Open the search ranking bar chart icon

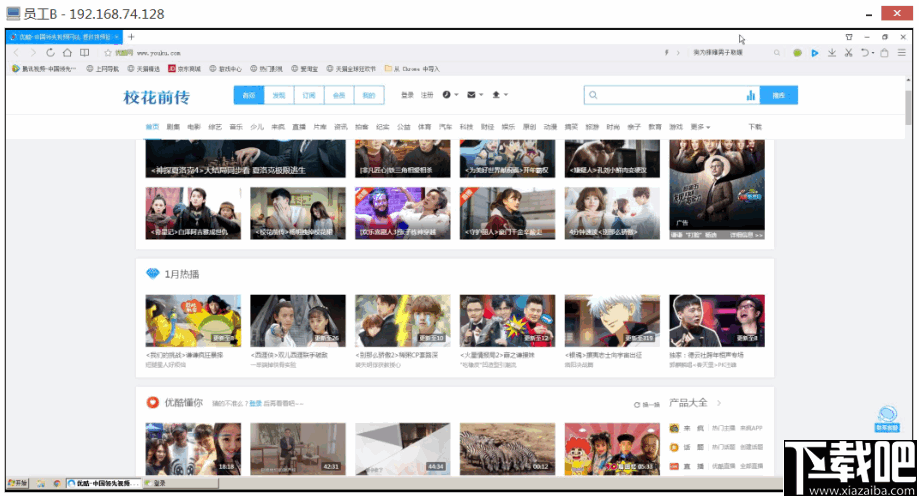751,95
